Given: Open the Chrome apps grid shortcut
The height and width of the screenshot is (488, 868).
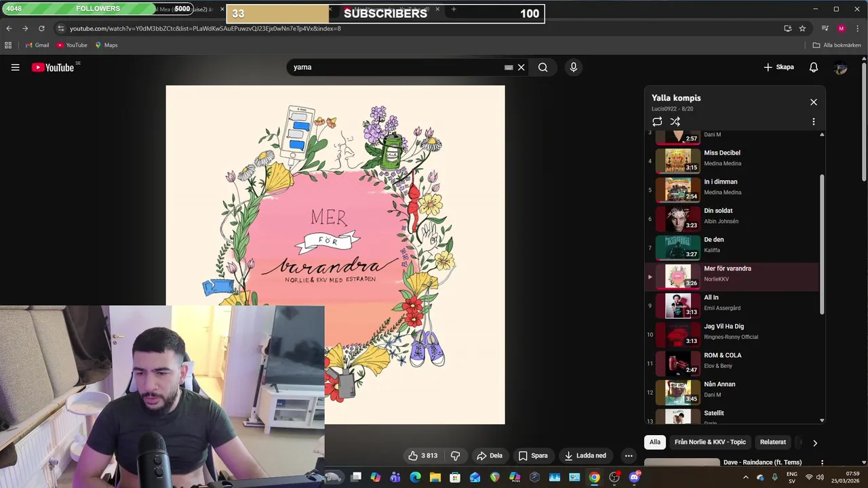Looking at the screenshot, I should click(x=8, y=45).
